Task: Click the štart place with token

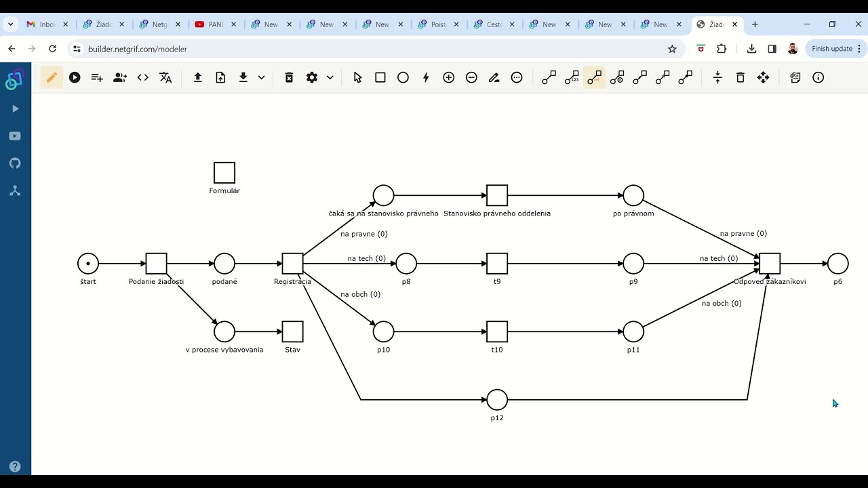Action: [88, 264]
